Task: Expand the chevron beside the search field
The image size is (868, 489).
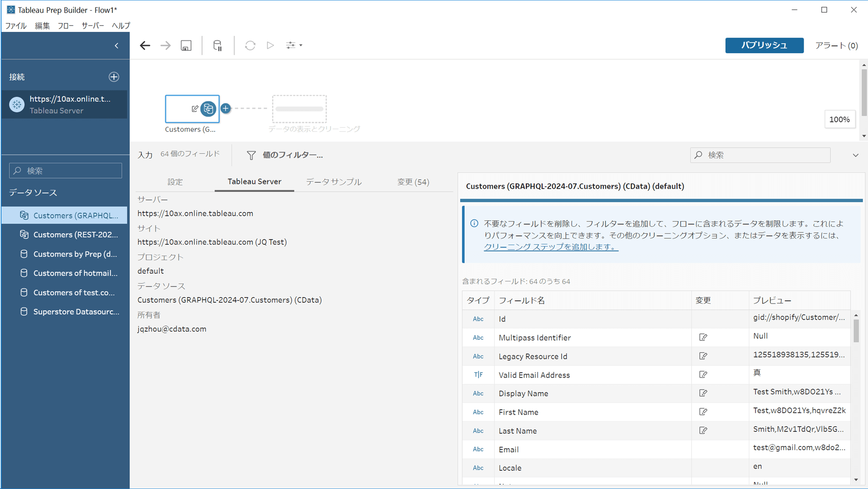Action: [855, 155]
